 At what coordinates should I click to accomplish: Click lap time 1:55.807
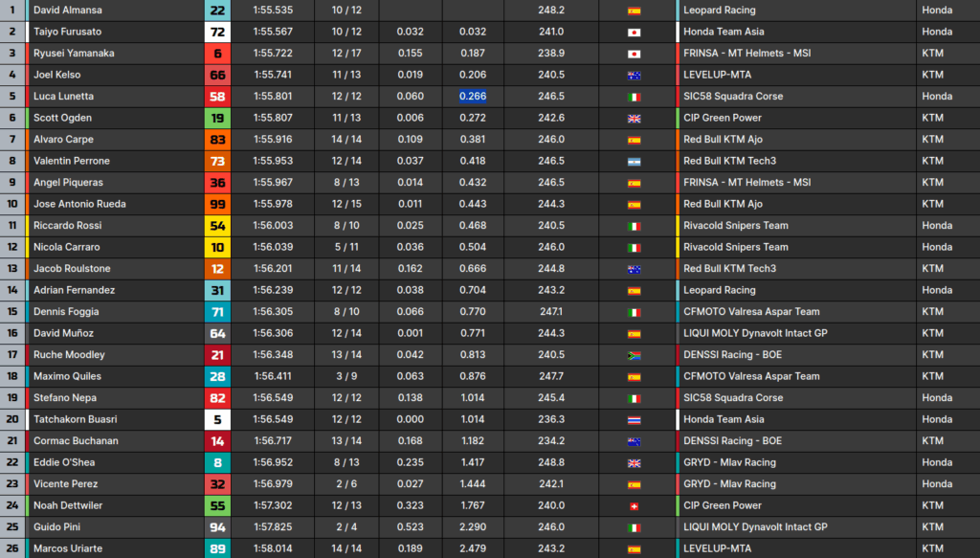tap(273, 118)
